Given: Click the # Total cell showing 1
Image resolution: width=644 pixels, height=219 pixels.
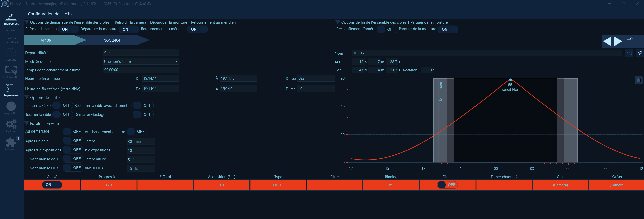Looking at the screenshot, I should coord(165,185).
